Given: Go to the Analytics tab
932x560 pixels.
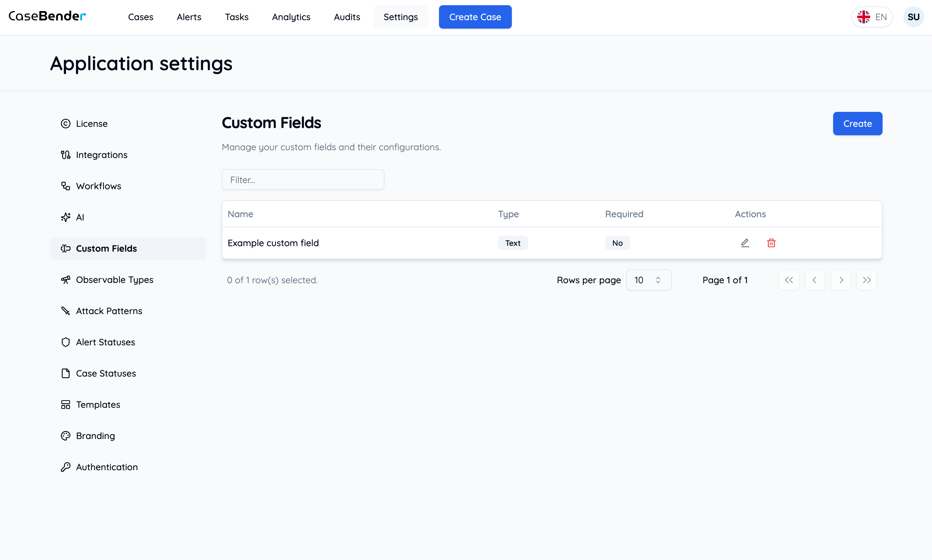Looking at the screenshot, I should coord(291,17).
